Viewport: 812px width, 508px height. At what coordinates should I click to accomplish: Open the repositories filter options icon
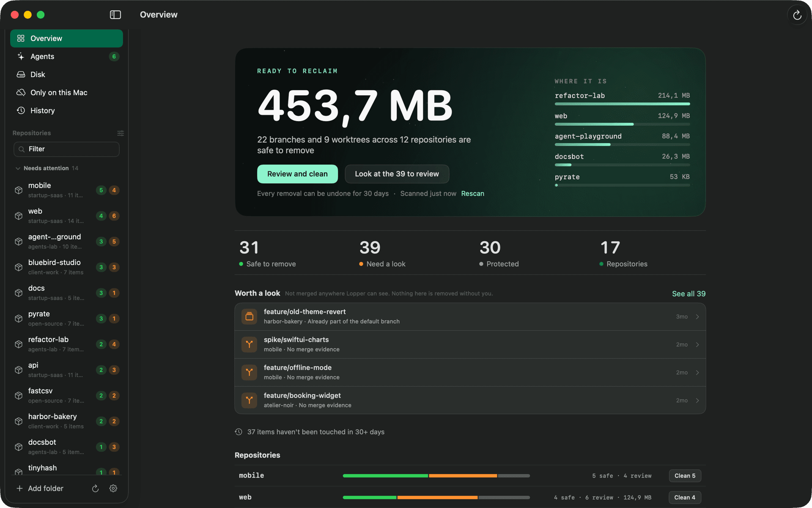121,133
